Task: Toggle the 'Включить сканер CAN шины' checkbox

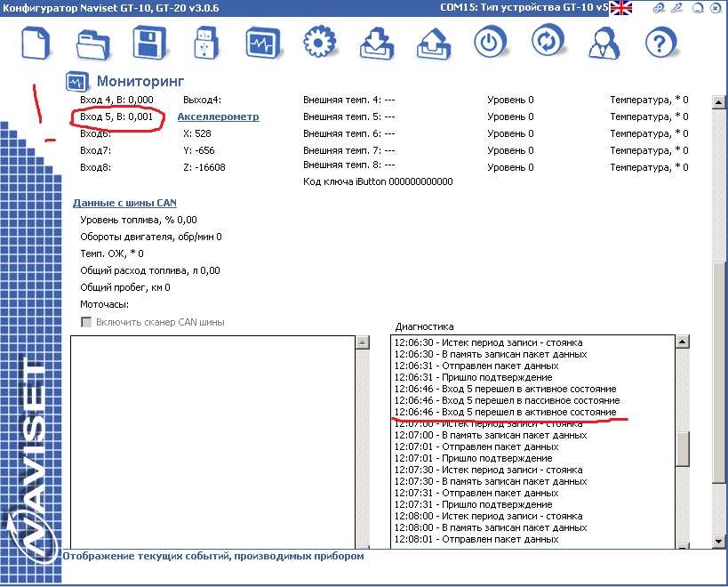Action: point(86,322)
